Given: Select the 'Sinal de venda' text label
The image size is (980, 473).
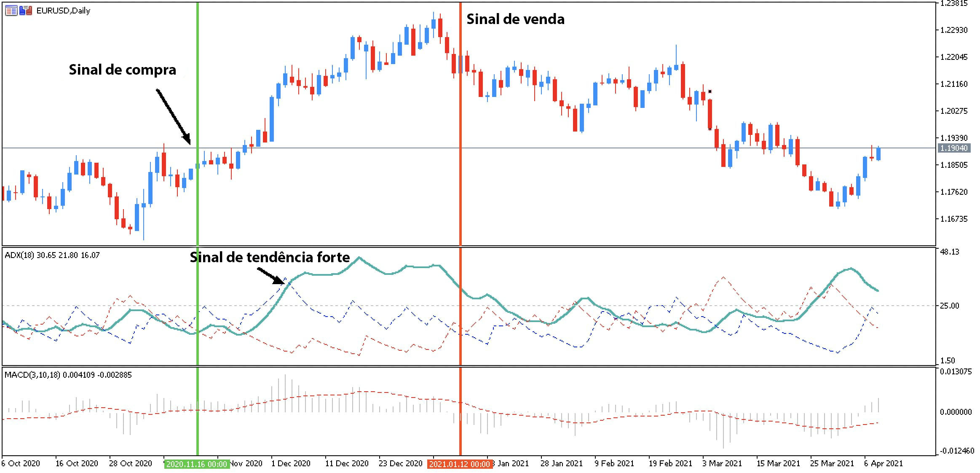Looking at the screenshot, I should pos(515,19).
